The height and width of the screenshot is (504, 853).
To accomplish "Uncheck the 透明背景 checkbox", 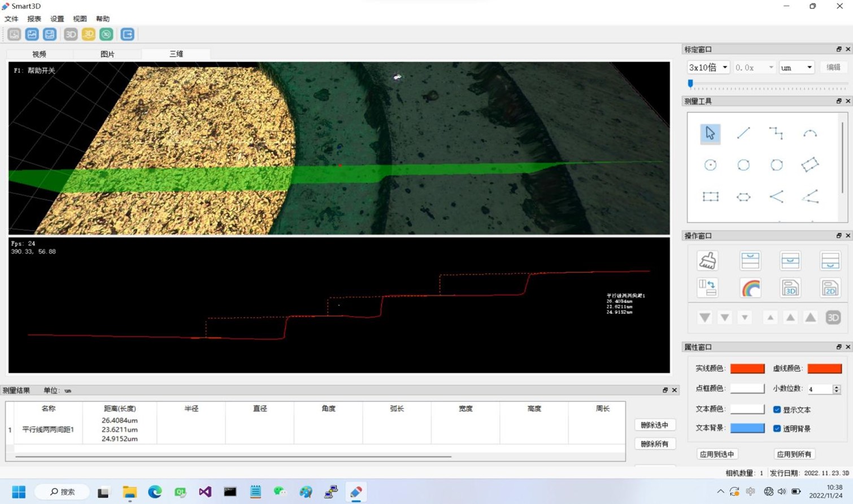I will pyautogui.click(x=777, y=428).
